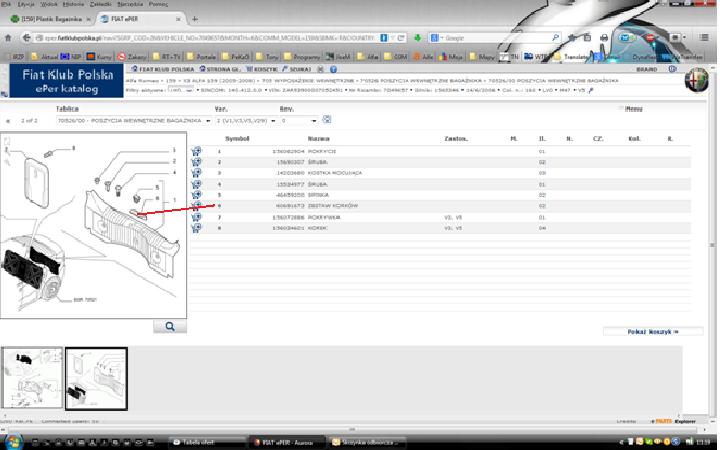The height and width of the screenshot is (450, 720).
Task: Add part row 7 to the basket
Action: coord(197,217)
